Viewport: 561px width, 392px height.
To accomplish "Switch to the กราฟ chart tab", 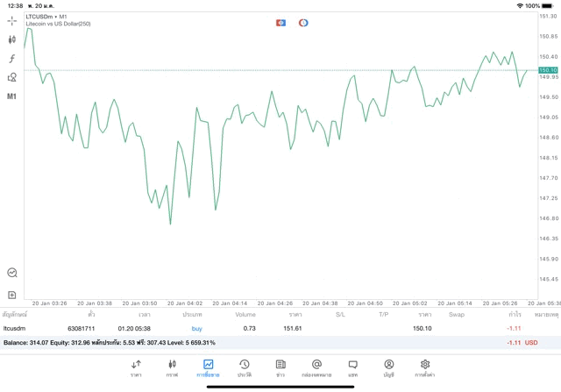I will (172, 367).
